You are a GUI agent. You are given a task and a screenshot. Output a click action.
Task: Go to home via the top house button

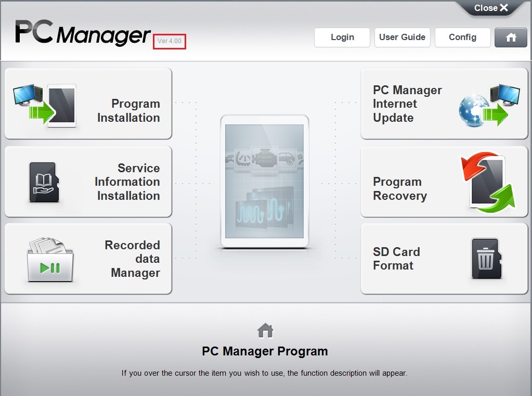(x=511, y=37)
